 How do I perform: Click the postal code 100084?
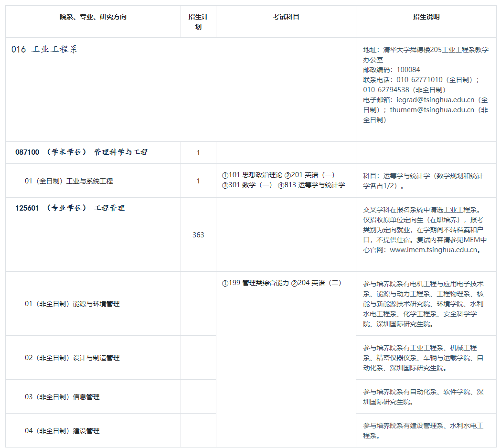pyautogui.click(x=408, y=70)
